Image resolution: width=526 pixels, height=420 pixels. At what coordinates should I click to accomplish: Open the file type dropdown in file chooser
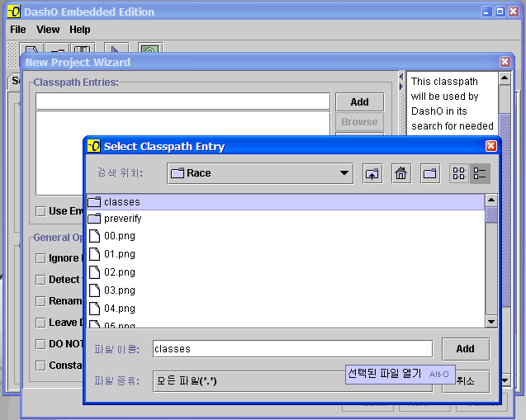(x=292, y=381)
